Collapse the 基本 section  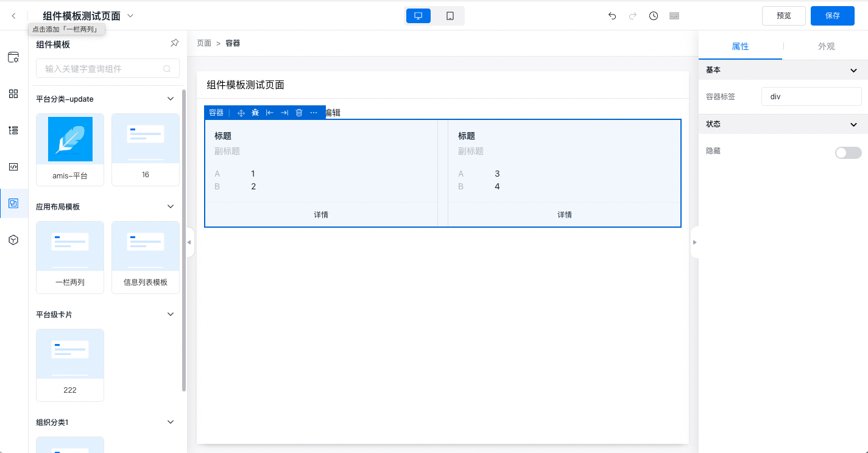[853, 71]
